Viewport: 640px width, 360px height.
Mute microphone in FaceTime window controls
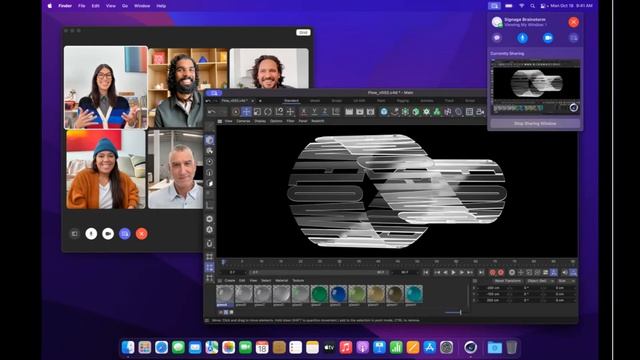pyautogui.click(x=91, y=233)
